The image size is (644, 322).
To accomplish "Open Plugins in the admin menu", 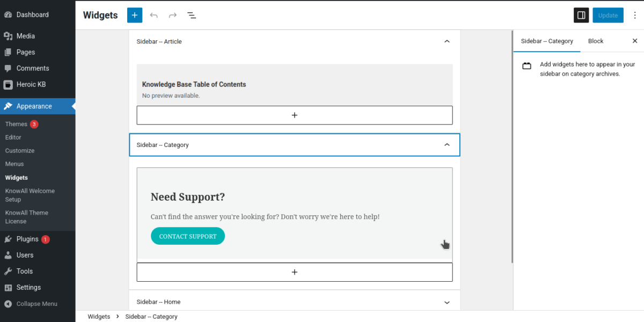I will pos(27,239).
